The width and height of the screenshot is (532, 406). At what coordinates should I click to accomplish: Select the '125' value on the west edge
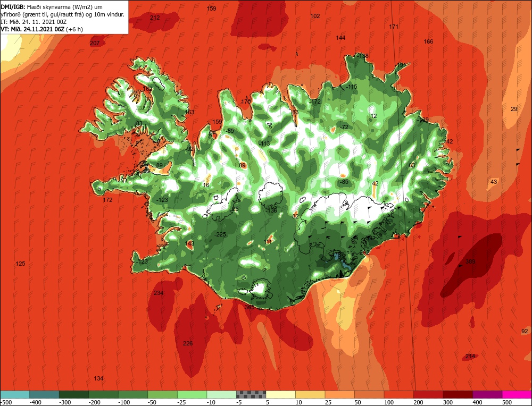coord(20,264)
